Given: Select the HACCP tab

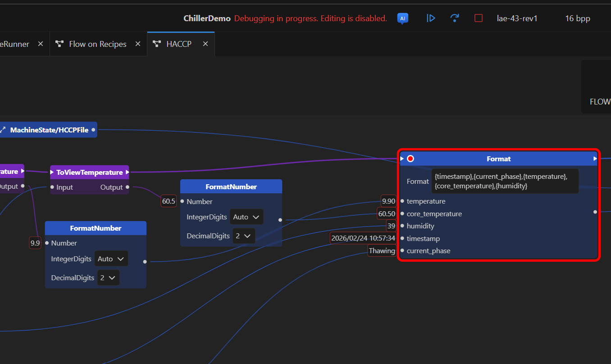Looking at the screenshot, I should 178,44.
